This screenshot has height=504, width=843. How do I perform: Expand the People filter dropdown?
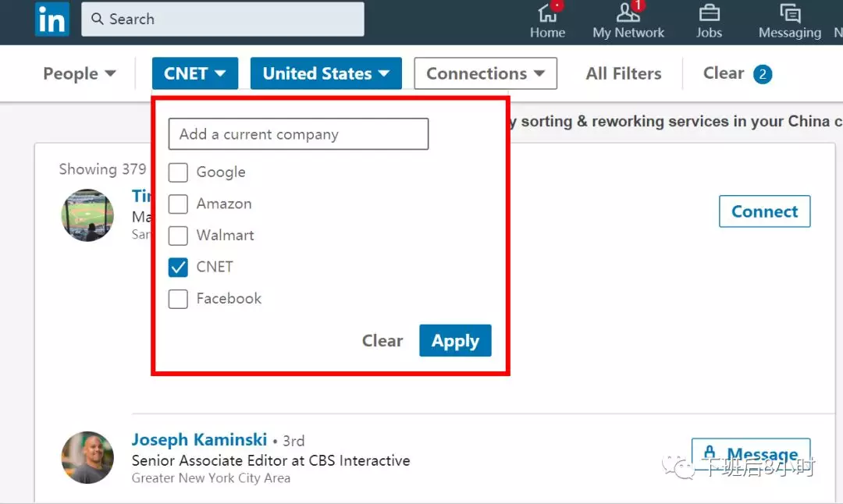tap(79, 74)
